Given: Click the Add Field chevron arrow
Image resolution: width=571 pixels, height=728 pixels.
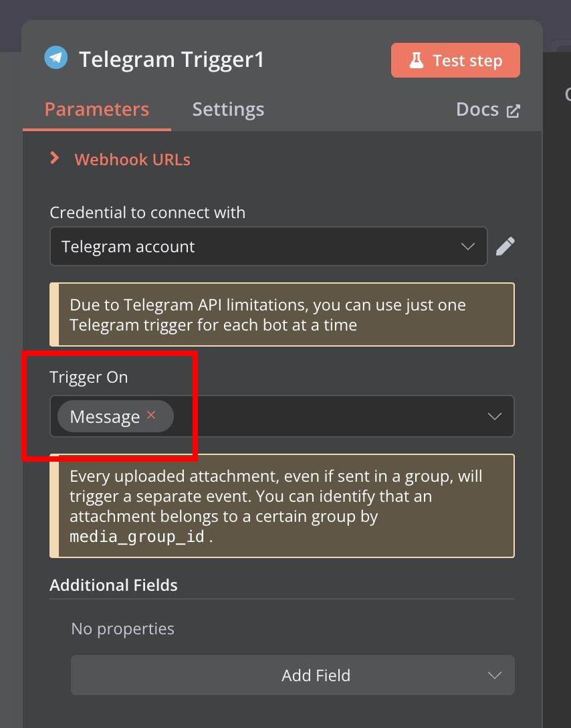Looking at the screenshot, I should coord(495,675).
